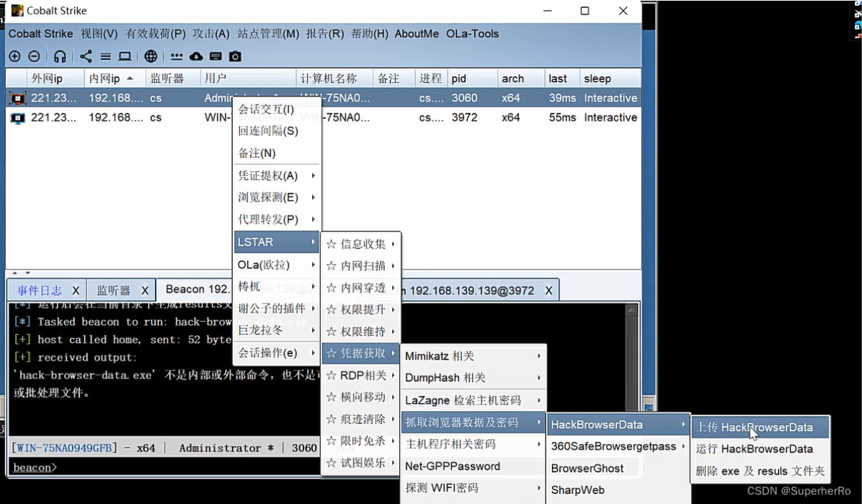Expand the 会话操作(e) submenu

276,353
